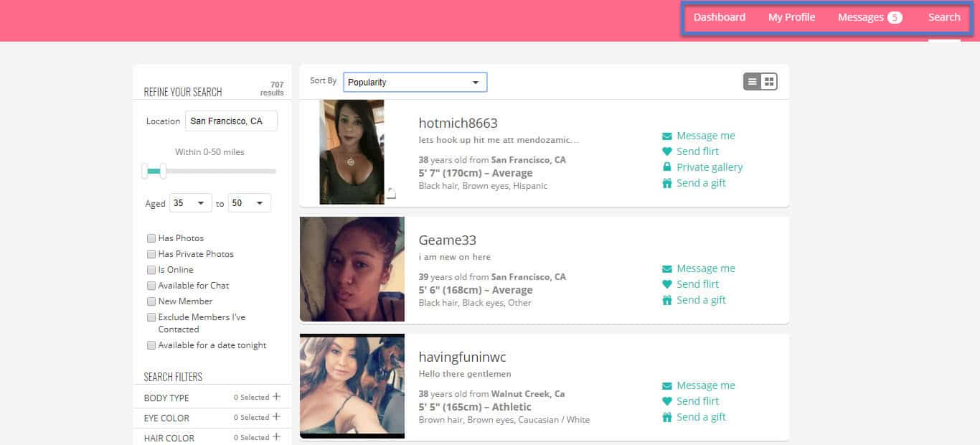Open Geame33 profile photo
Image resolution: width=980 pixels, height=445 pixels.
tap(352, 269)
